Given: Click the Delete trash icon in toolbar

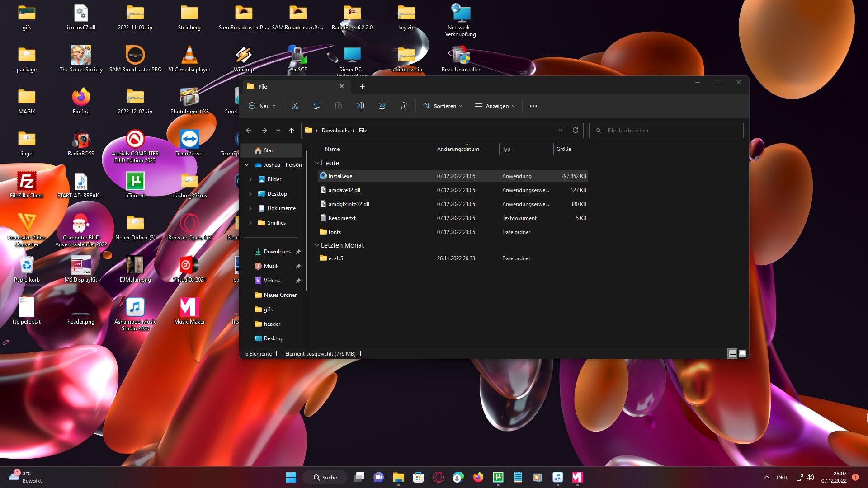Looking at the screenshot, I should [404, 106].
